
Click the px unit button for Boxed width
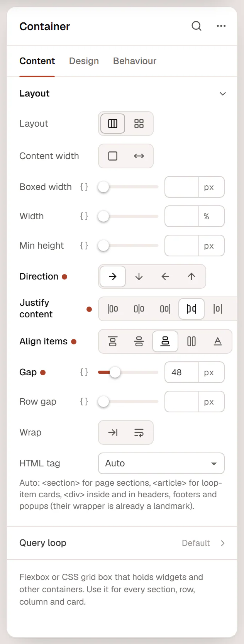(x=211, y=187)
